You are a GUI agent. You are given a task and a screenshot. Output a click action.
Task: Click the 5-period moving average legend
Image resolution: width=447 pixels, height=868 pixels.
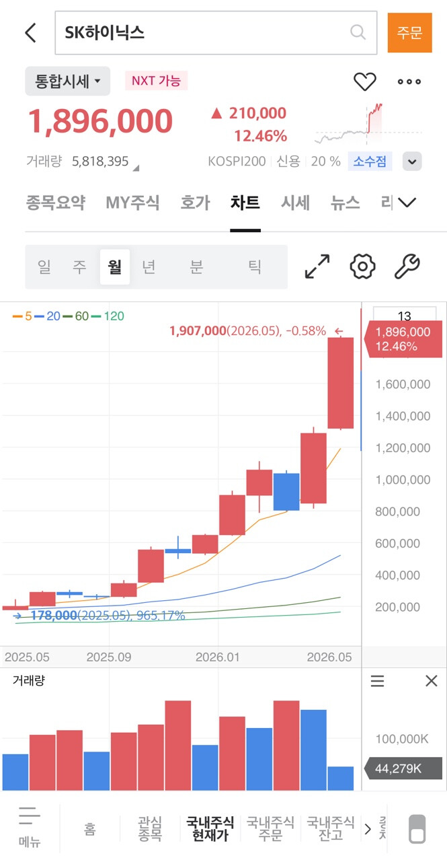[x=22, y=316]
